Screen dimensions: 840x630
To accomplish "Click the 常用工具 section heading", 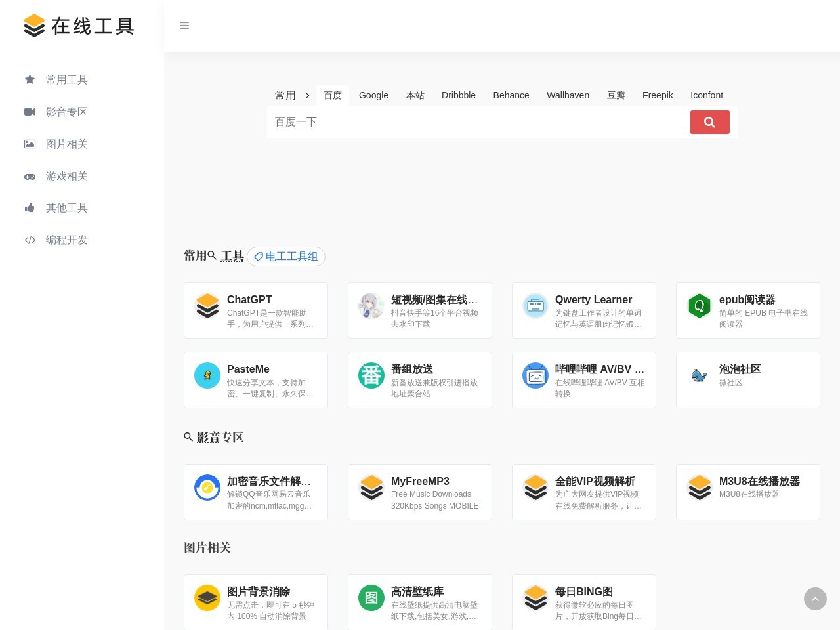I will click(214, 256).
